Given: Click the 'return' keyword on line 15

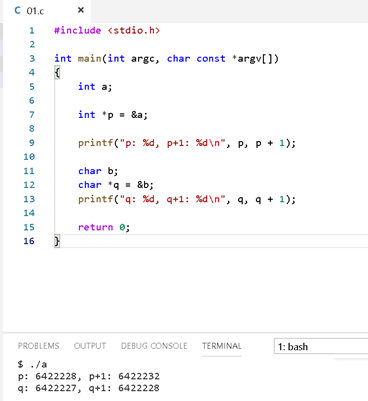Looking at the screenshot, I should coord(96,227).
